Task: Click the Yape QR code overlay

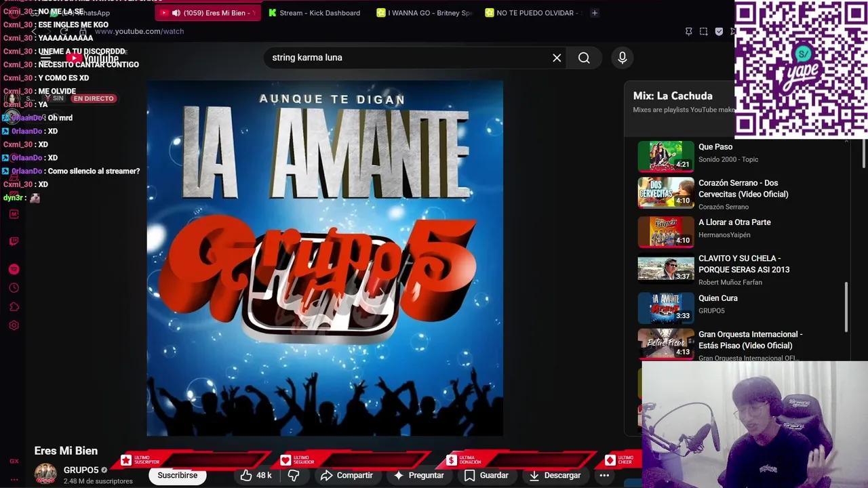Action: (x=801, y=68)
